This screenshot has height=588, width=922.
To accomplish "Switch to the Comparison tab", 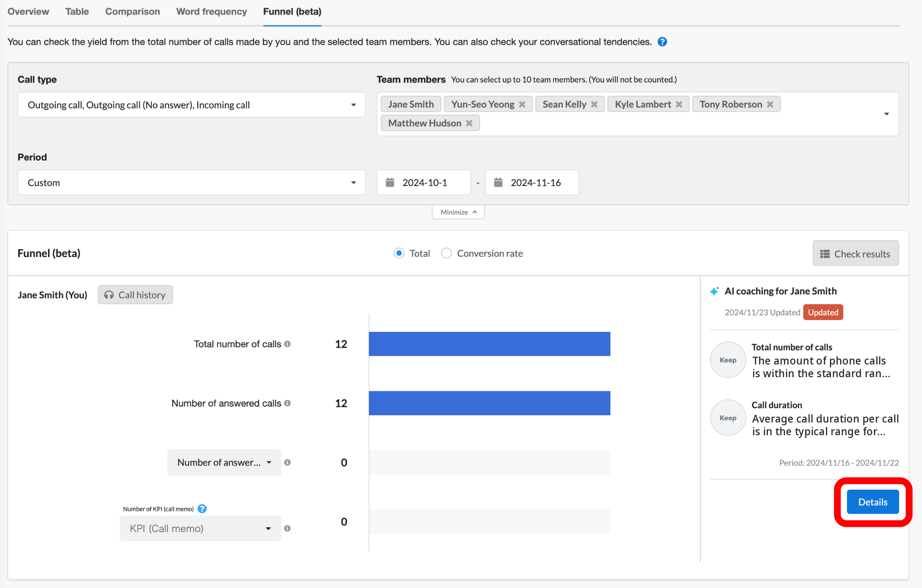I will tap(132, 12).
